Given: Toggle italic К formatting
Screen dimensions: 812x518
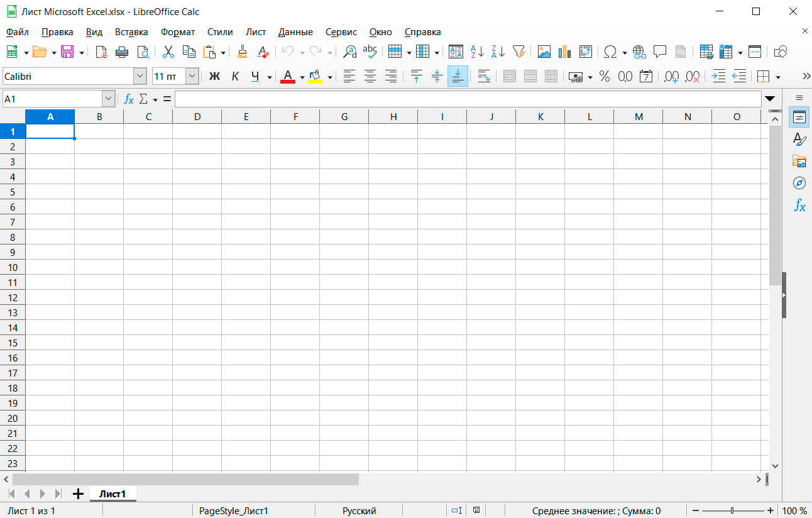Looking at the screenshot, I should pyautogui.click(x=235, y=77).
